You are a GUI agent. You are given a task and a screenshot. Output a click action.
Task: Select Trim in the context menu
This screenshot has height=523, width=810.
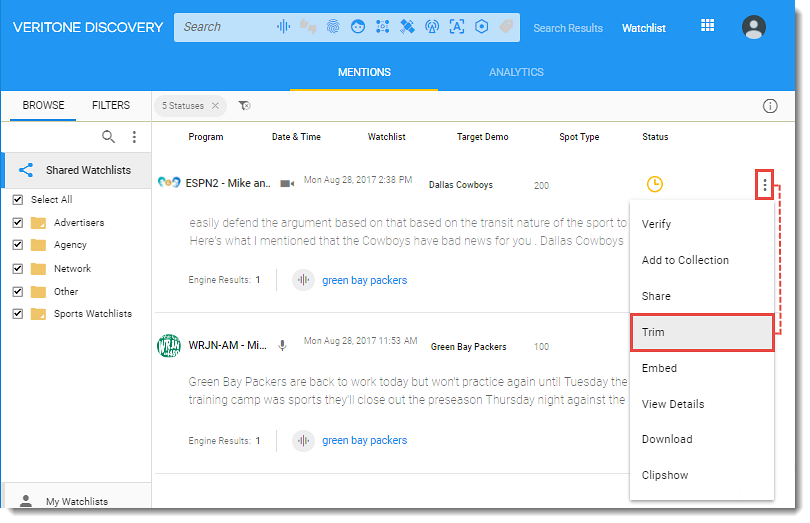(702, 332)
